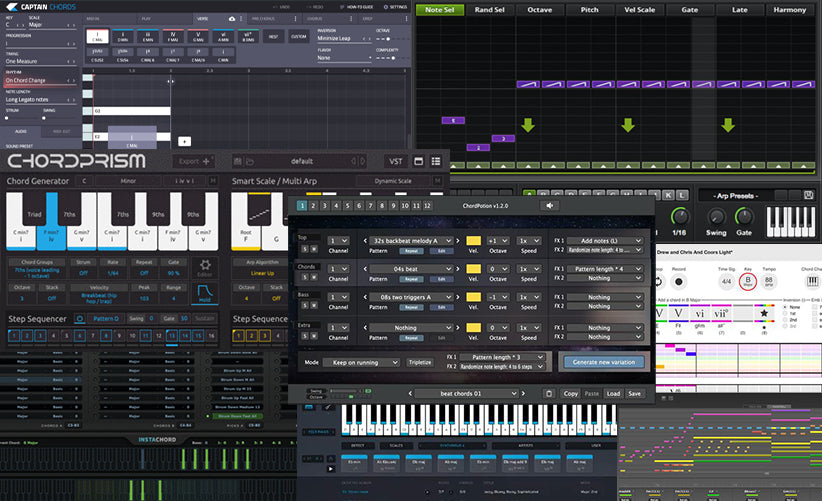This screenshot has height=501, width=822.
Task: Click the Load button in ChordPotion
Action: click(613, 394)
